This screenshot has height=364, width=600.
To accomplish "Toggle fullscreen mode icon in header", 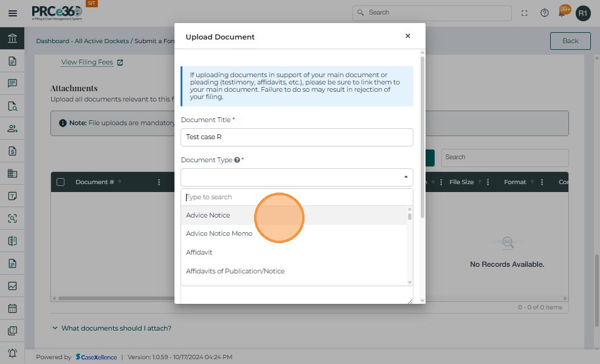I will [525, 13].
